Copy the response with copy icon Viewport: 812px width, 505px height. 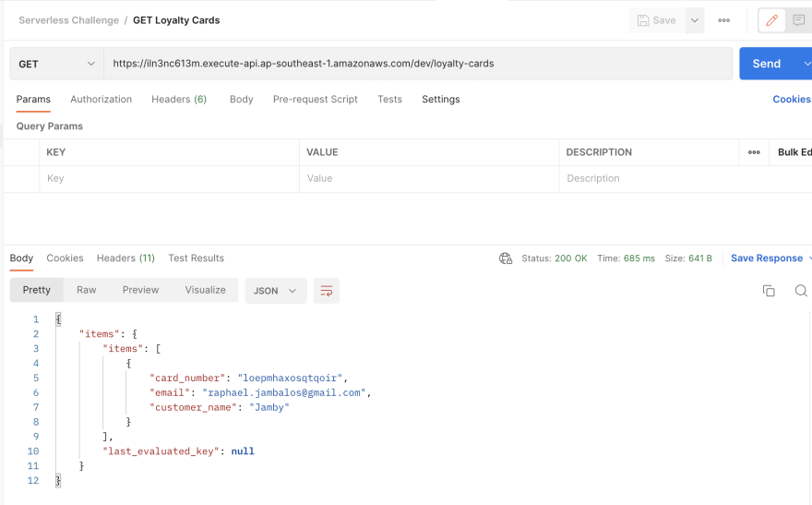pos(769,291)
